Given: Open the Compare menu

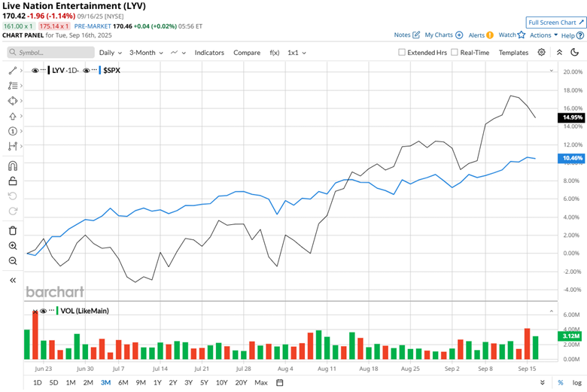Looking at the screenshot, I should click(x=247, y=53).
